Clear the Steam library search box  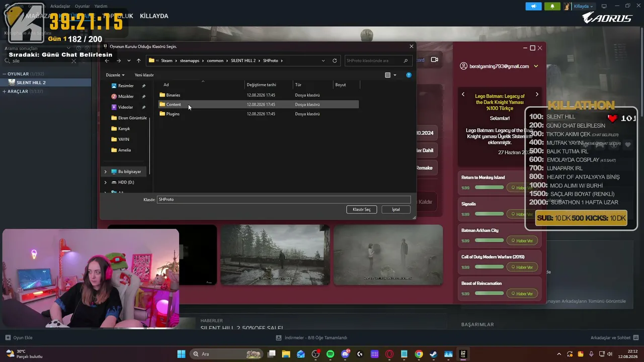[x=73, y=61]
